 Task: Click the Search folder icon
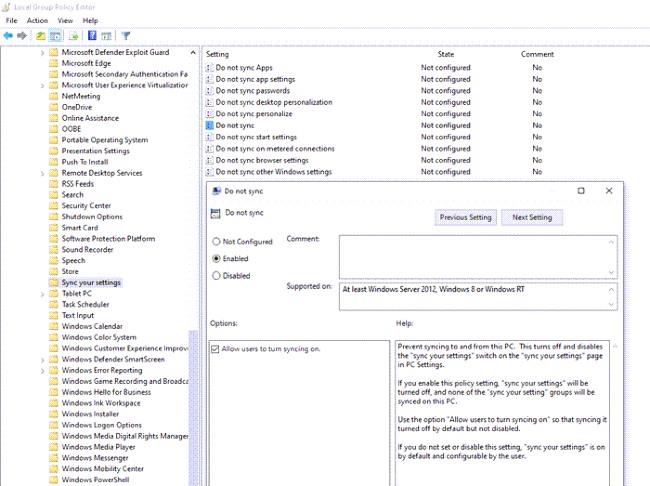pos(53,194)
